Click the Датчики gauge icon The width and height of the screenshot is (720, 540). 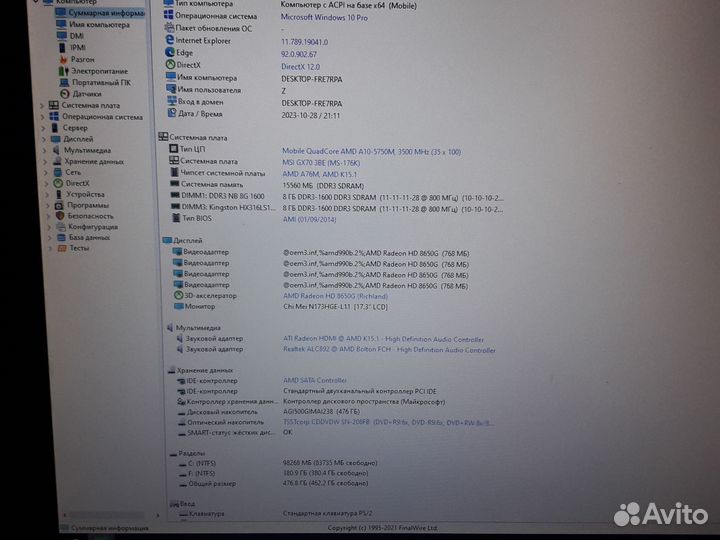coord(65,94)
